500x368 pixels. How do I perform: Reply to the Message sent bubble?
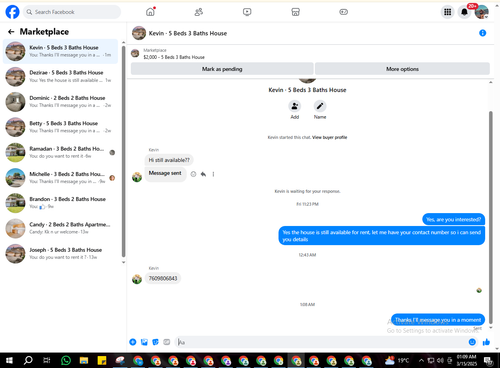coord(203,174)
